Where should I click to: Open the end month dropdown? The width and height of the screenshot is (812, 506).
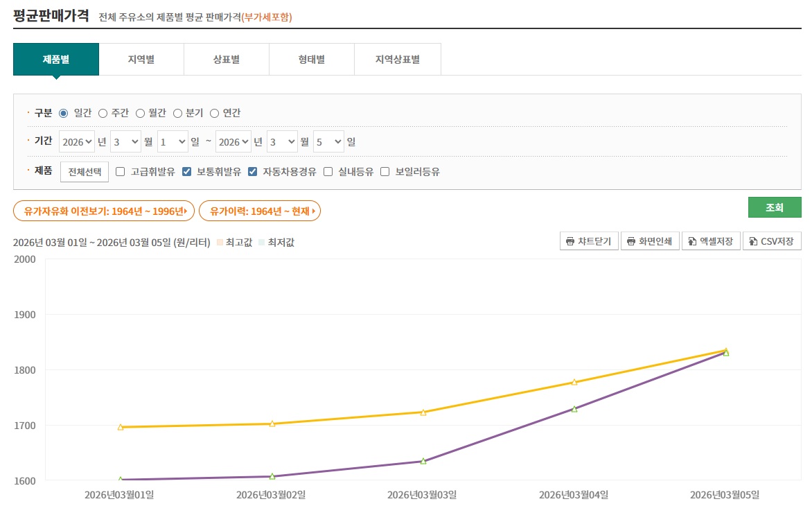click(282, 142)
